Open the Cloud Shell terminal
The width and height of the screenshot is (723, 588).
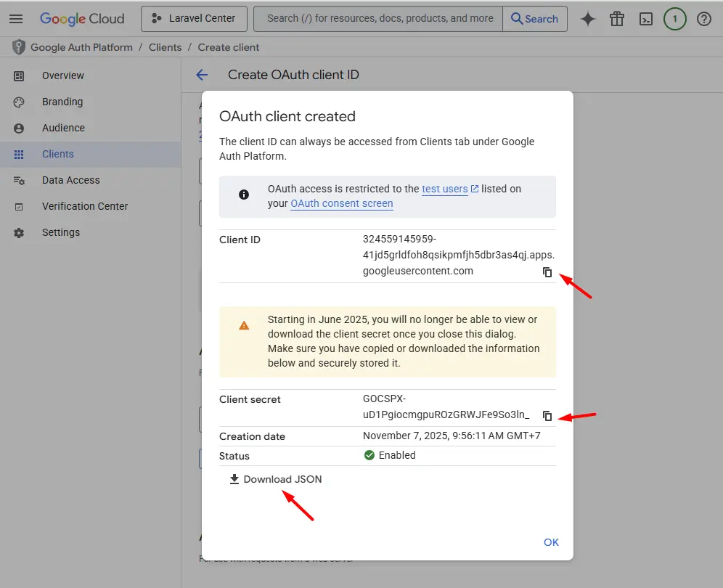(646, 19)
